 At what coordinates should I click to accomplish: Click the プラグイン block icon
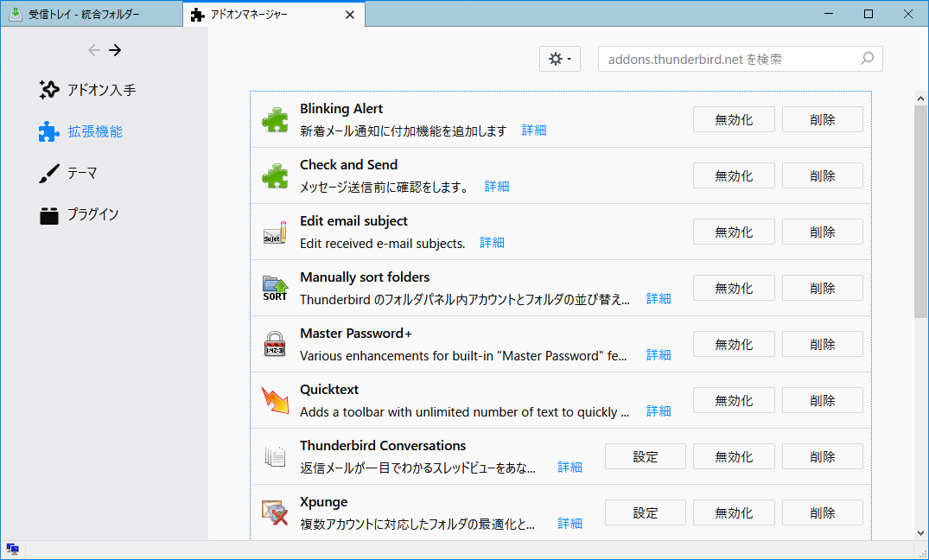pyautogui.click(x=49, y=216)
